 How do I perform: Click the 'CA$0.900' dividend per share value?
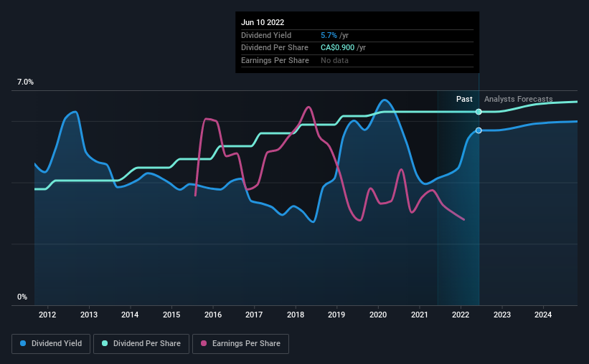[x=337, y=48]
